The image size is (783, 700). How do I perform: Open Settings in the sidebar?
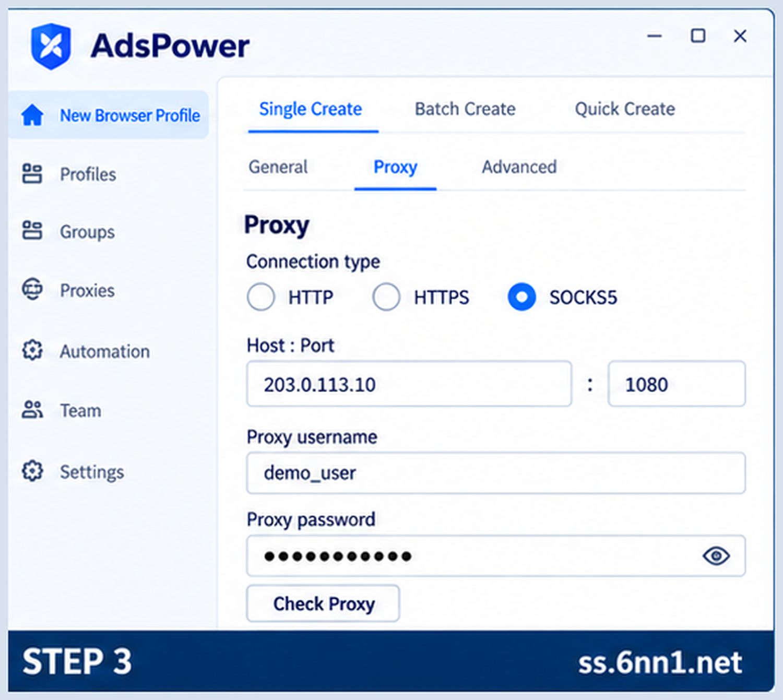click(x=92, y=472)
